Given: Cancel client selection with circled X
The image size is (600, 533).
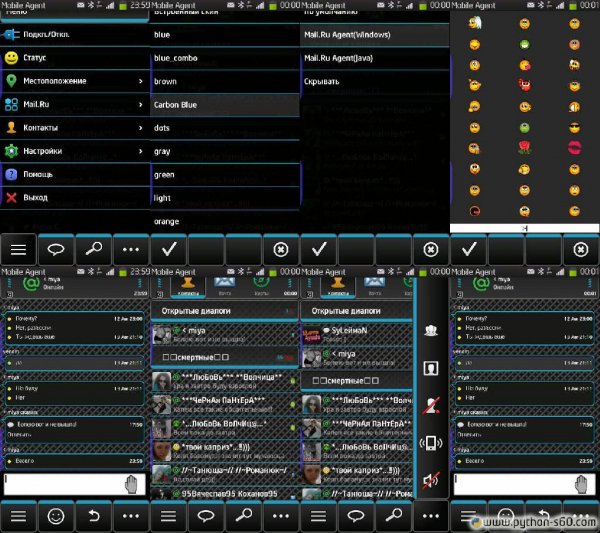Looking at the screenshot, I should (x=431, y=249).
